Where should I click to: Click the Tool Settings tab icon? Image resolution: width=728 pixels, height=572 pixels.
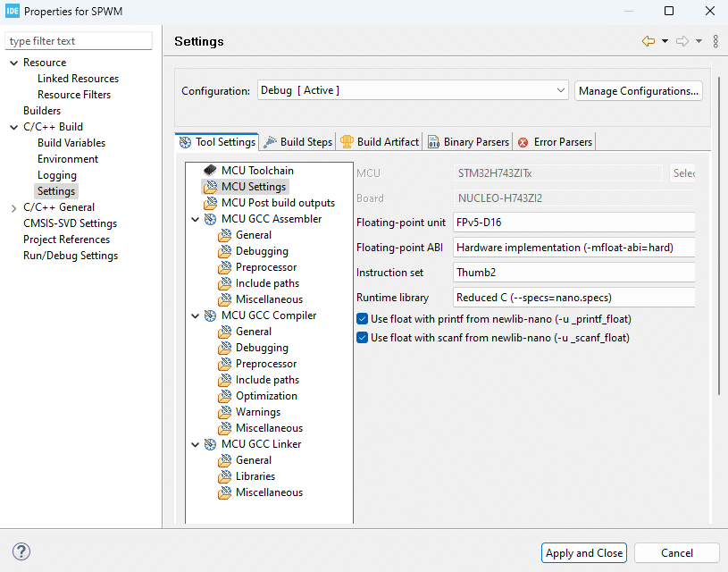pyautogui.click(x=185, y=142)
